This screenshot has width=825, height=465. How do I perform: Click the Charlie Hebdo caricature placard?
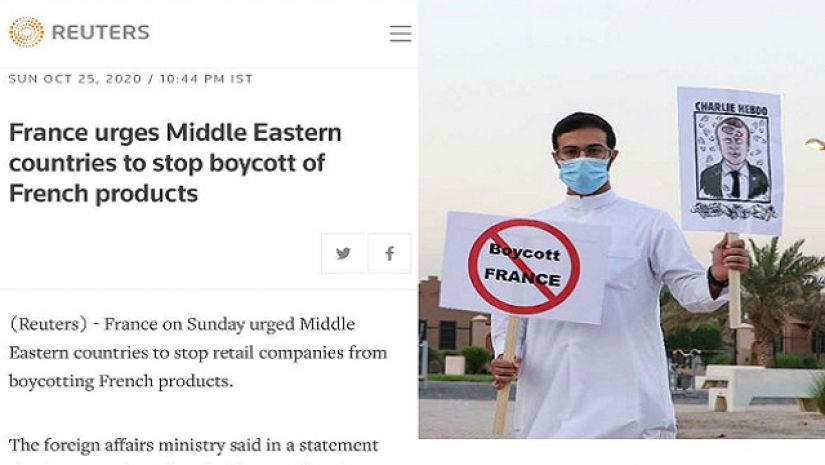pyautogui.click(x=729, y=158)
